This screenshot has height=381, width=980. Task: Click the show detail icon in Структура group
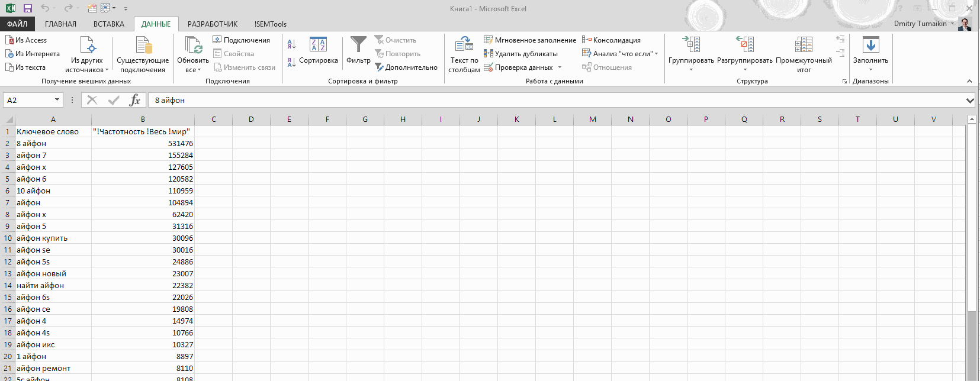pyautogui.click(x=840, y=39)
